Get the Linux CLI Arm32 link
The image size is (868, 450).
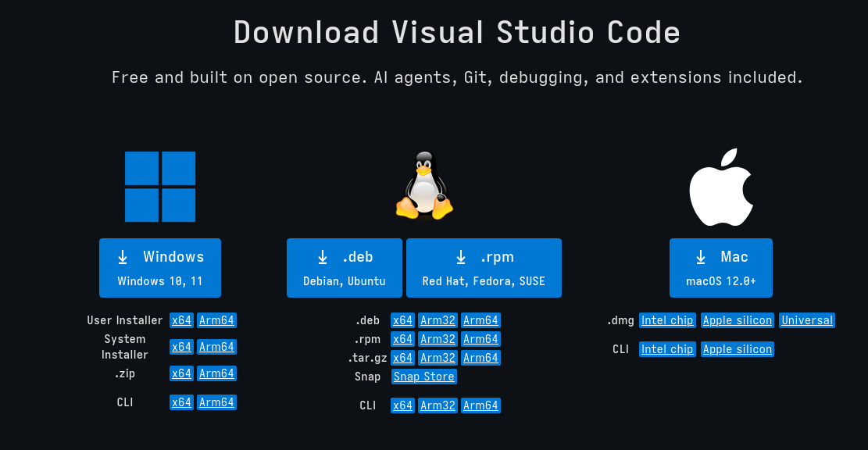pos(438,405)
